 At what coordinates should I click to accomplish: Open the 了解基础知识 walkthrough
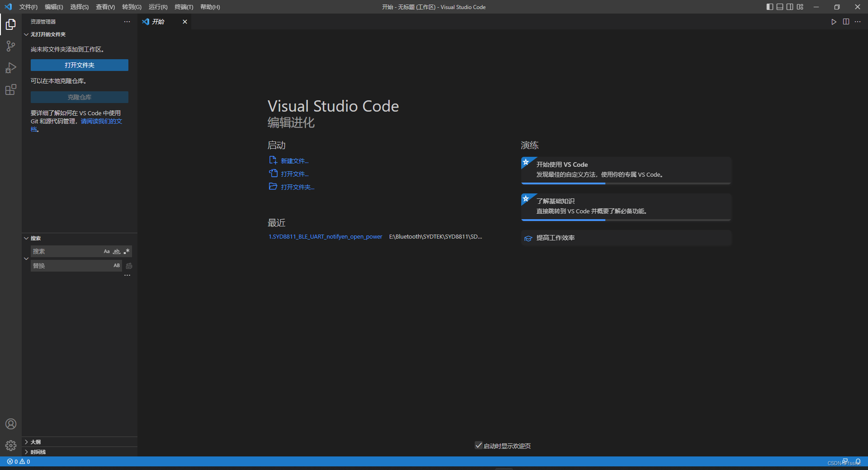click(626, 206)
